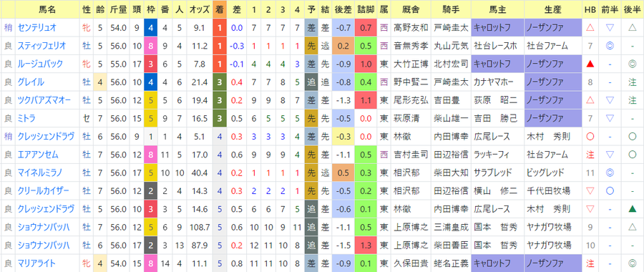Click the 前半 column header

point(610,9)
